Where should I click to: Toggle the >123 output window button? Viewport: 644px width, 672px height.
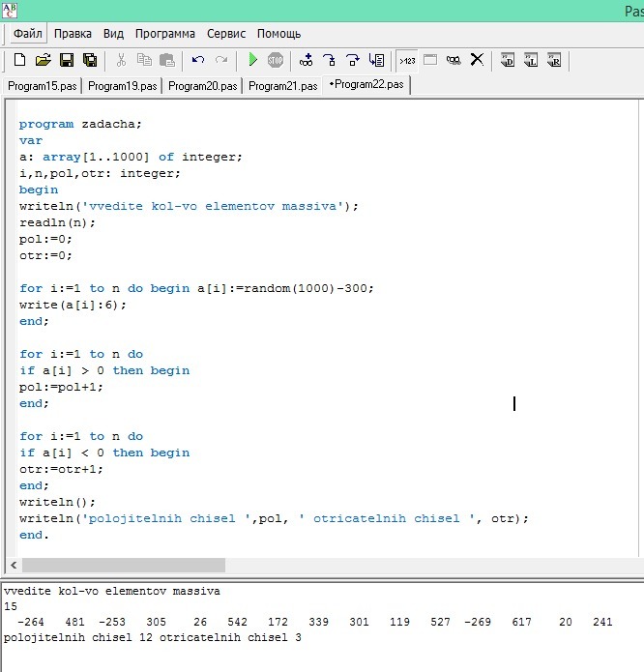[407, 60]
